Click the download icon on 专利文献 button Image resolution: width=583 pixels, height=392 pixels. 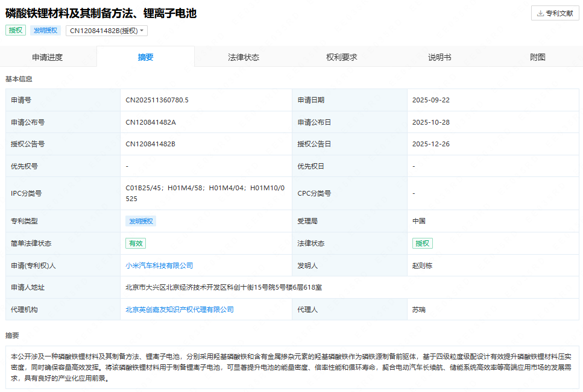click(540, 13)
